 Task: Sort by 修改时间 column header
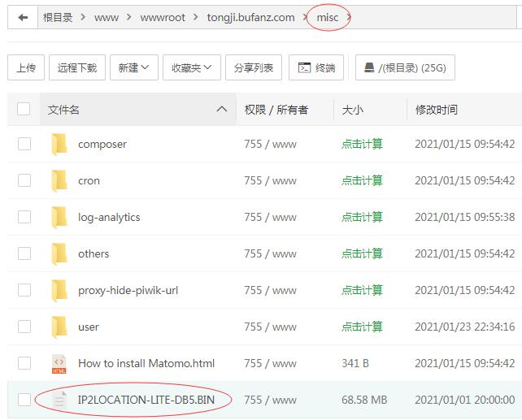pyautogui.click(x=436, y=110)
